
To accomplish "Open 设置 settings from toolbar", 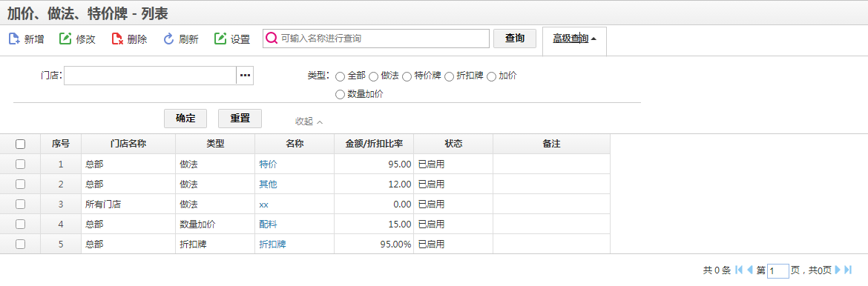I will point(232,39).
